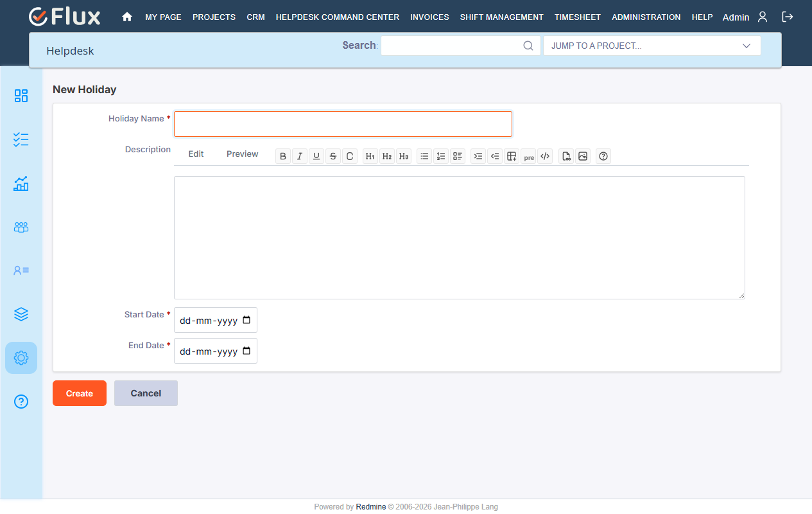Viewport: 812px width, 514px height.
Task: Click the Start Date field
Action: [216, 320]
